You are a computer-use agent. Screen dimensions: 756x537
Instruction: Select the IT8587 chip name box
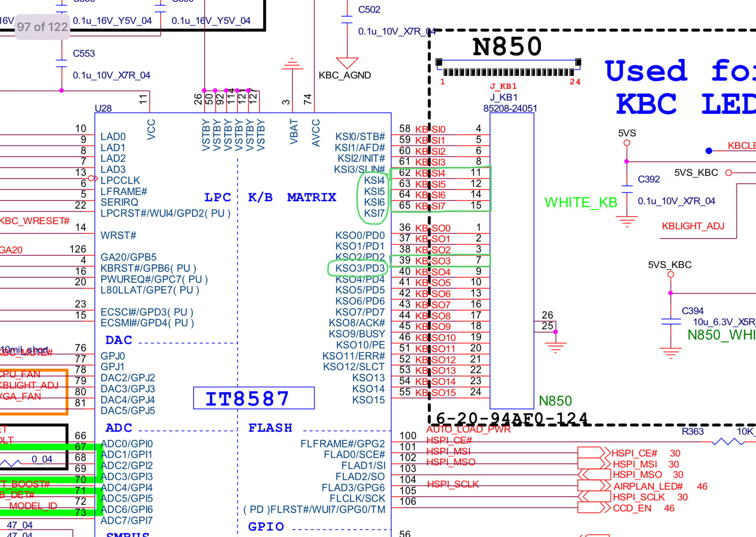click(x=254, y=398)
